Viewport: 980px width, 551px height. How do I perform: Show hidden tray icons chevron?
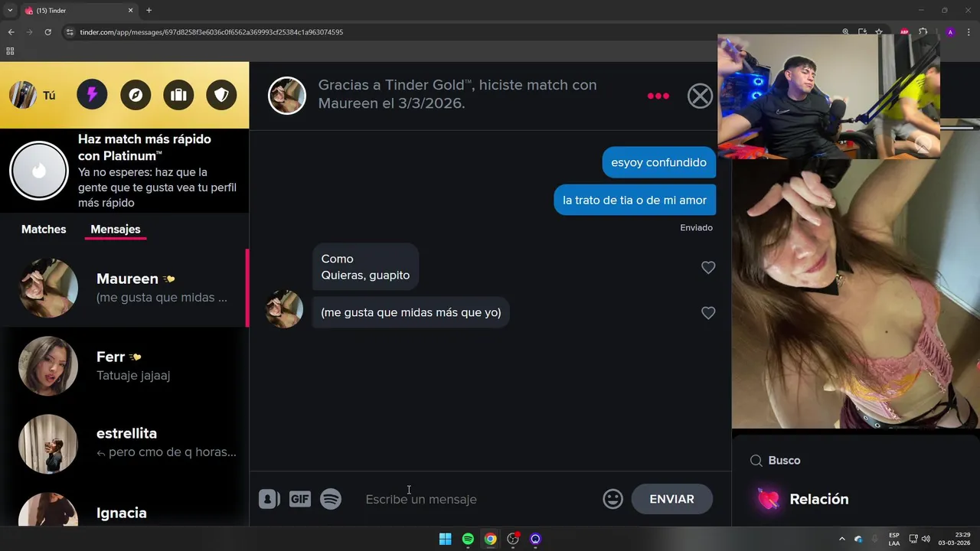click(842, 539)
